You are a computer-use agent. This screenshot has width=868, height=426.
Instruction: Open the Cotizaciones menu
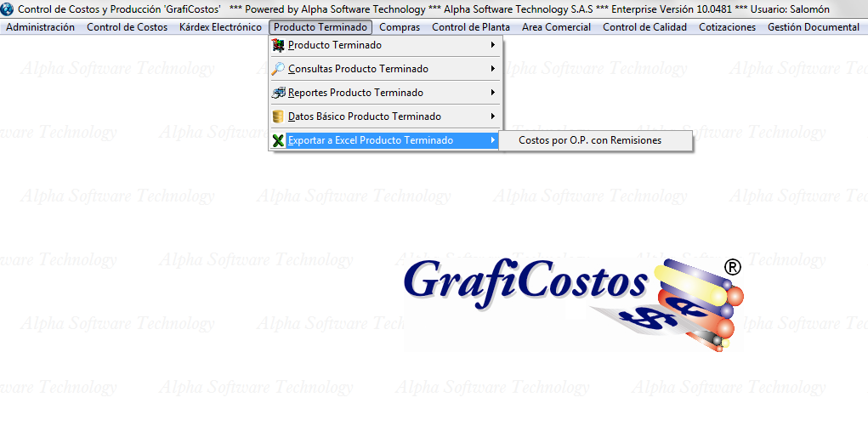point(727,27)
